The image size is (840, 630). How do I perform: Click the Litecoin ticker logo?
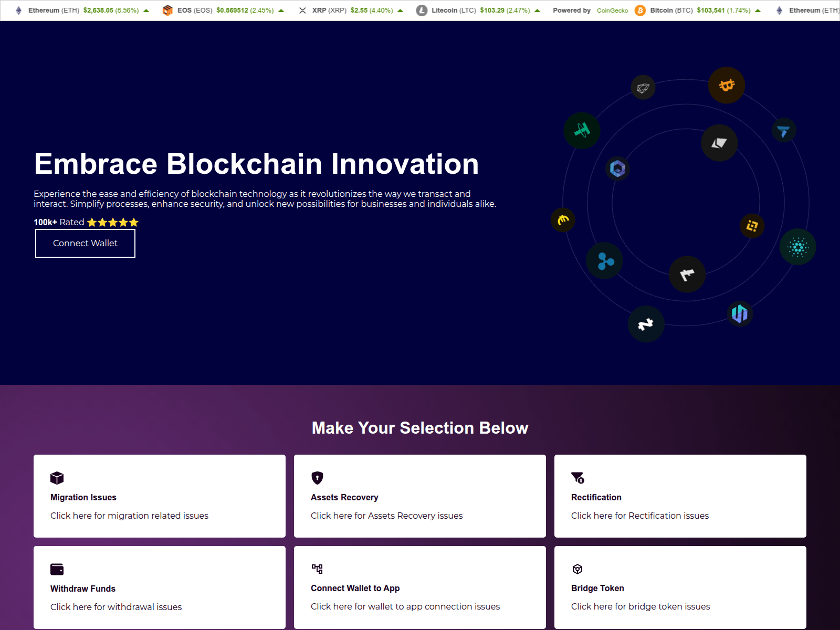pyautogui.click(x=422, y=10)
